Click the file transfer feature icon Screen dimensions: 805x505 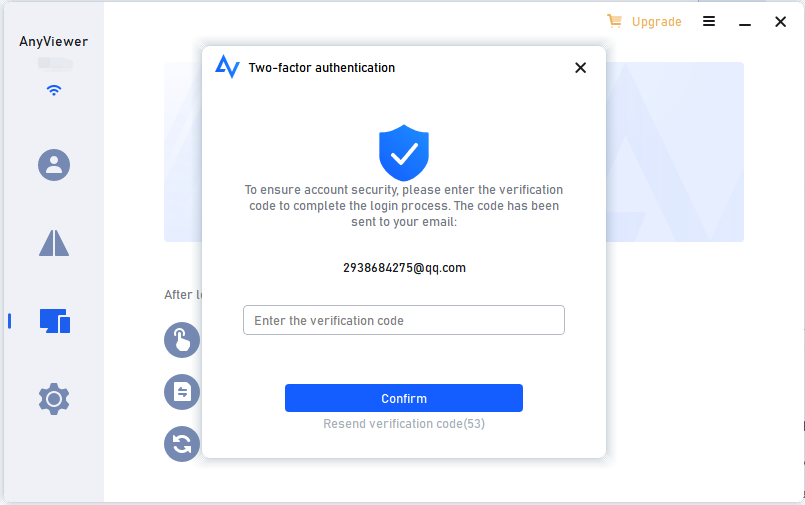coord(182,392)
